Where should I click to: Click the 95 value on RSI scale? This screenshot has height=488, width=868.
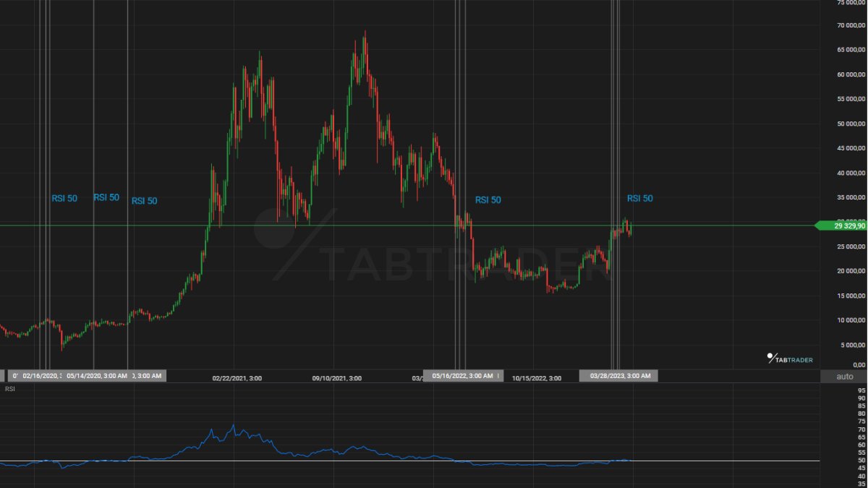[861, 390]
